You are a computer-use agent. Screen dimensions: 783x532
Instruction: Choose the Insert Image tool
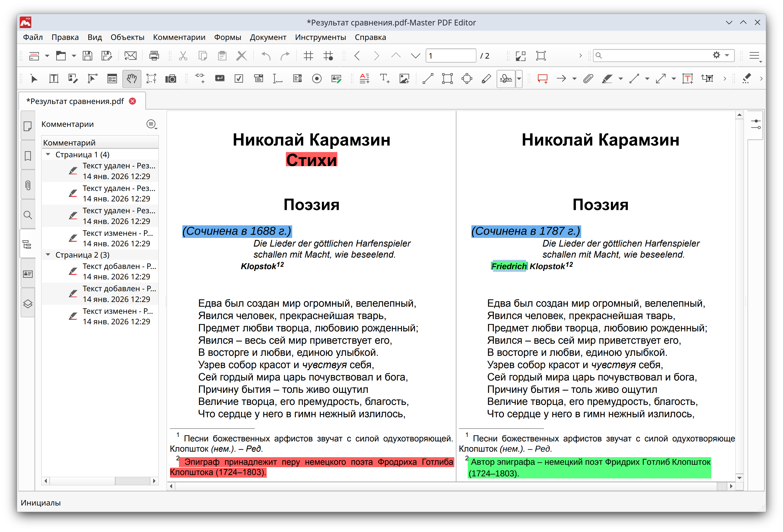tap(404, 79)
